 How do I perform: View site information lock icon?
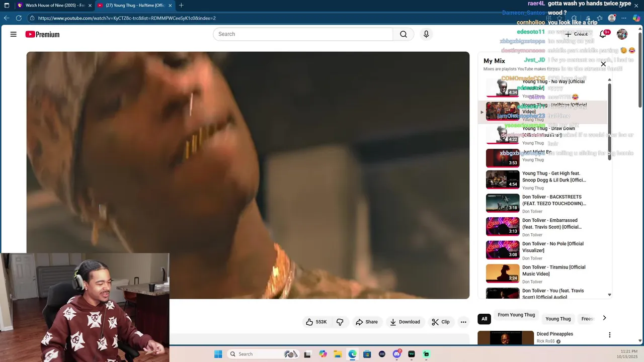coord(32,18)
